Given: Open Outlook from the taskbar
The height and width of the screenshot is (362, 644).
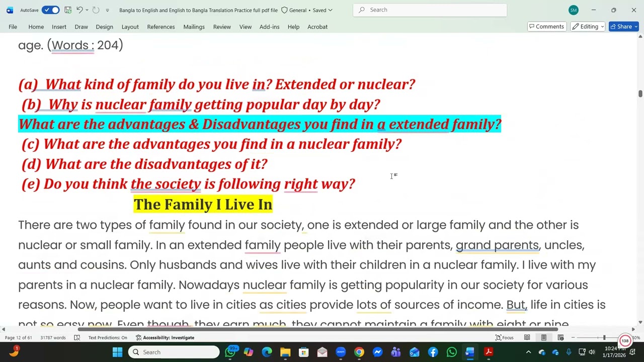Looking at the screenshot, I should [x=415, y=352].
